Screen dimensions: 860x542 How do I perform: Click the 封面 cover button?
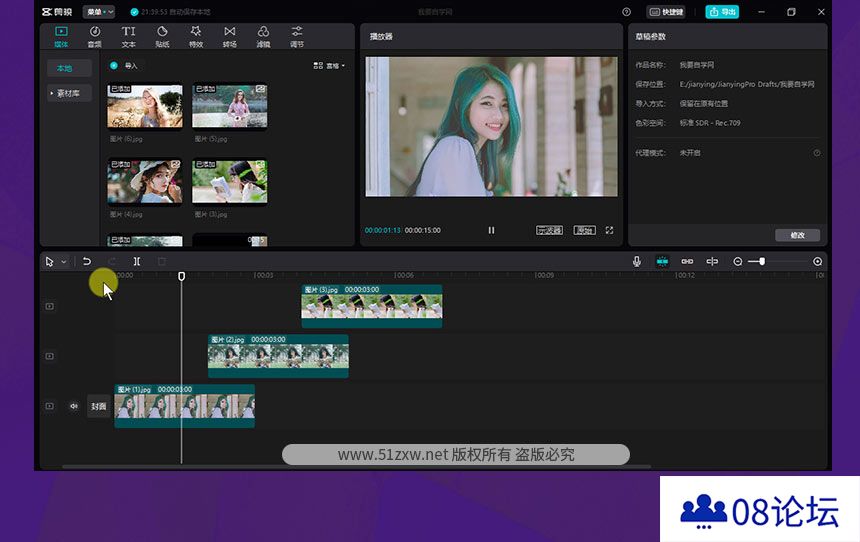click(x=99, y=406)
